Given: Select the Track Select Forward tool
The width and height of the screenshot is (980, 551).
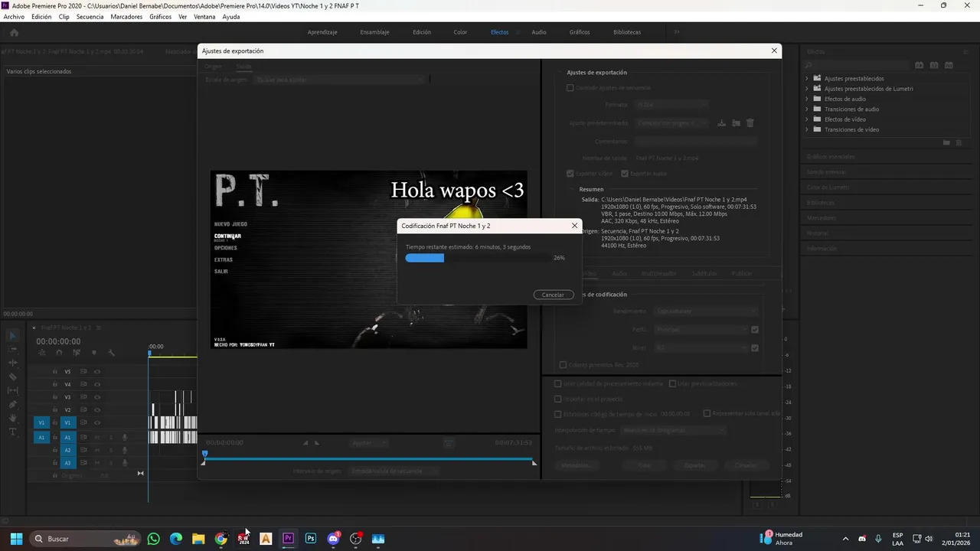Looking at the screenshot, I should [x=13, y=349].
